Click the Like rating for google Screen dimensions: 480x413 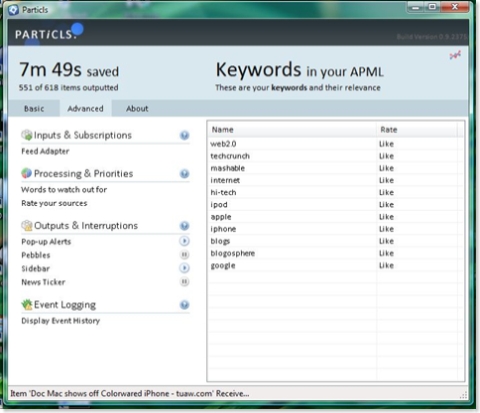click(x=386, y=266)
